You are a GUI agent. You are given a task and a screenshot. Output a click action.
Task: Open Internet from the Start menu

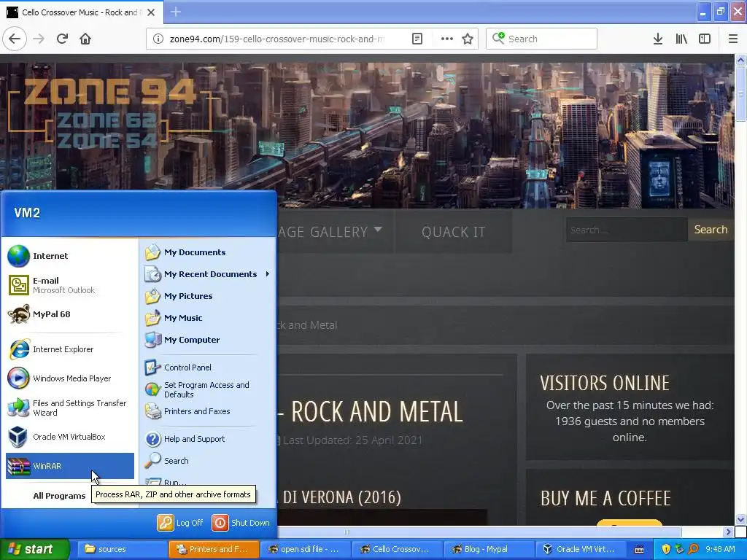tap(70, 256)
